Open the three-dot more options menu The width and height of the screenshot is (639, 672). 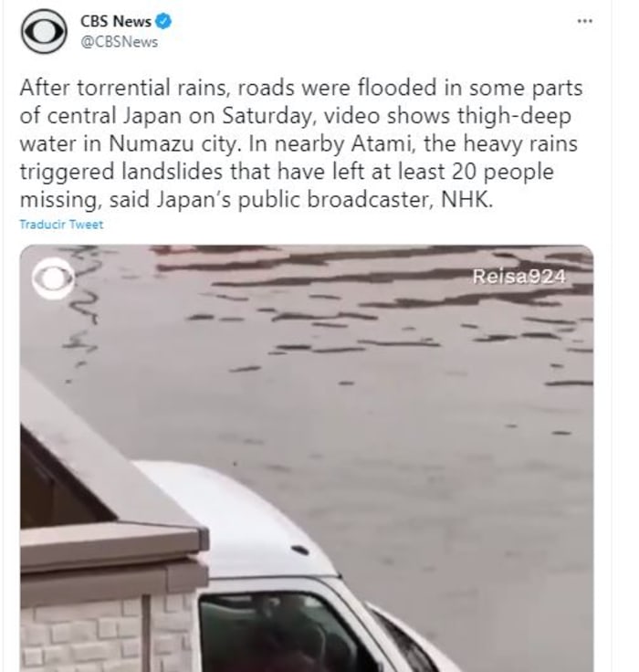[x=584, y=21]
